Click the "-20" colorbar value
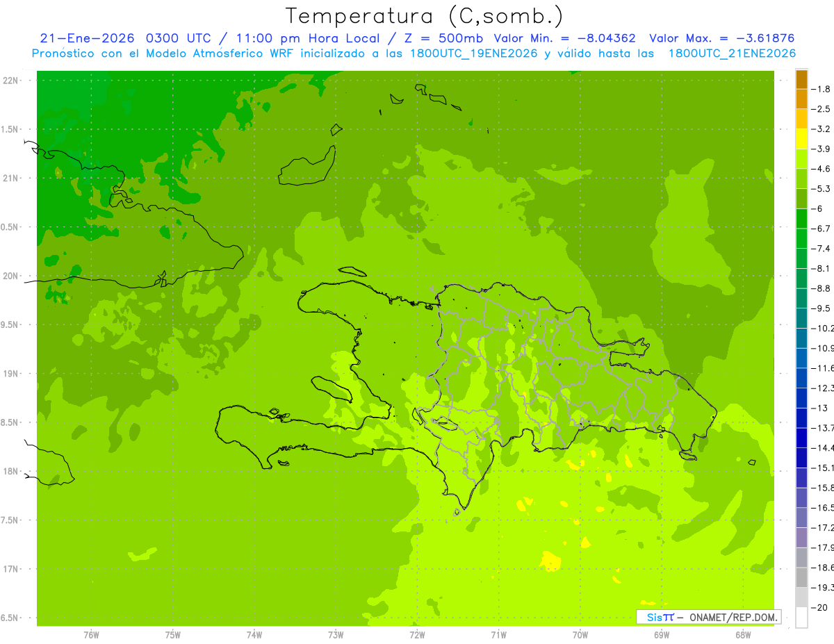 coord(820,607)
